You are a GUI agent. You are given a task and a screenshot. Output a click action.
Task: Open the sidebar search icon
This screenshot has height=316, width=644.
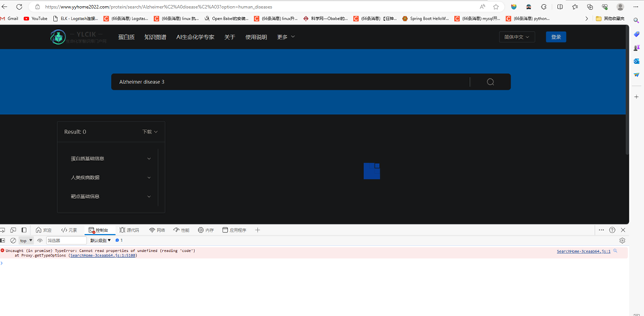637,21
